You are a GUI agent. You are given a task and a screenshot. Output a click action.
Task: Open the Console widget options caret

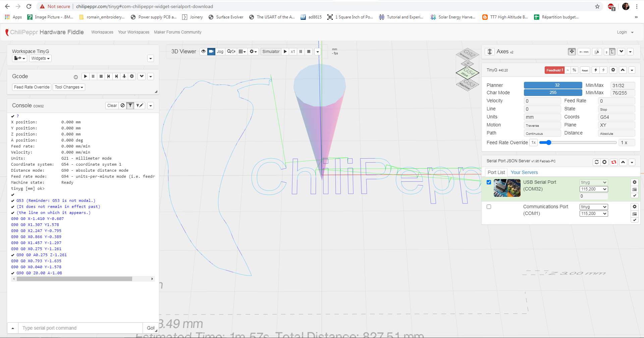coord(151,106)
